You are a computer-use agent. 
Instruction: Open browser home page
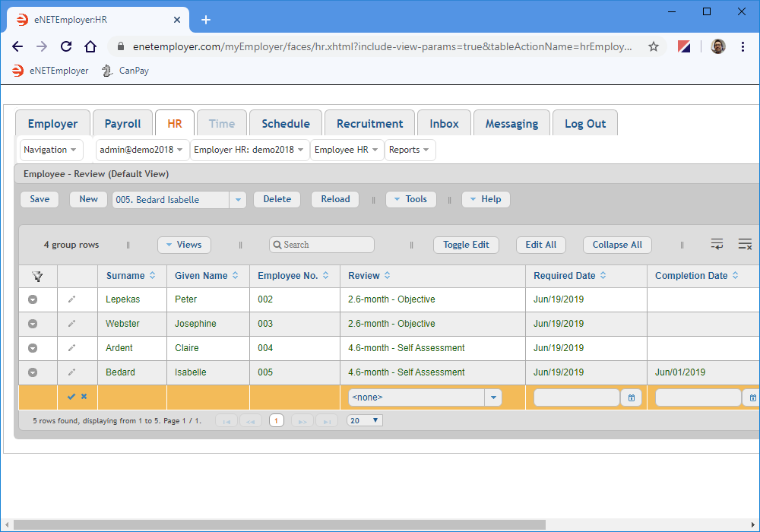point(90,46)
